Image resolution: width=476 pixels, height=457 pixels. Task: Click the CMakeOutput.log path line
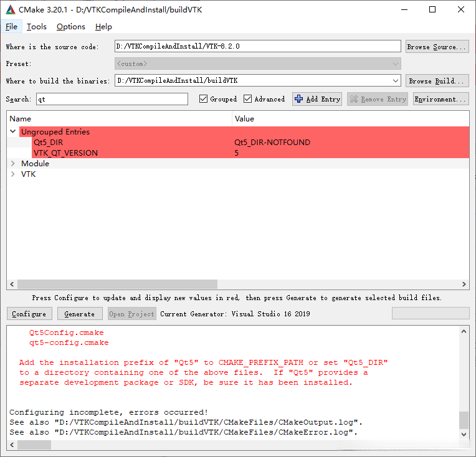pos(186,422)
